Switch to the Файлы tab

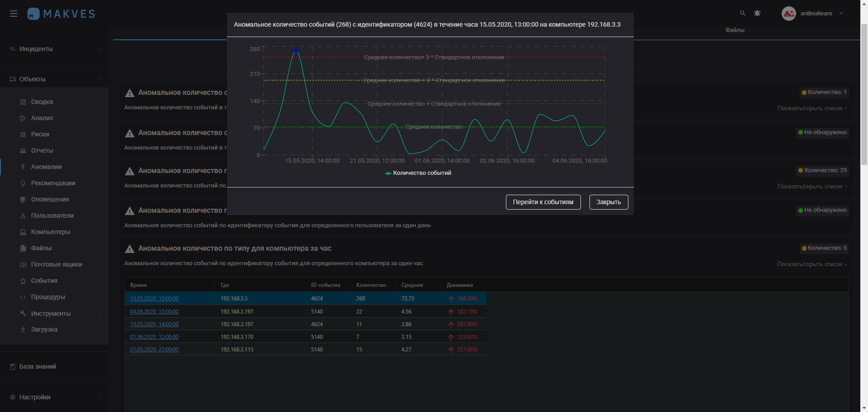pos(735,30)
